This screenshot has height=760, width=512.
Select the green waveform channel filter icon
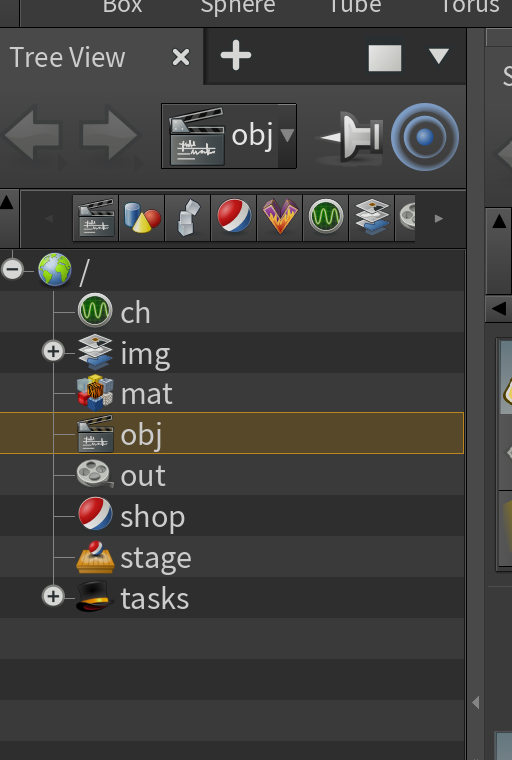tap(326, 218)
